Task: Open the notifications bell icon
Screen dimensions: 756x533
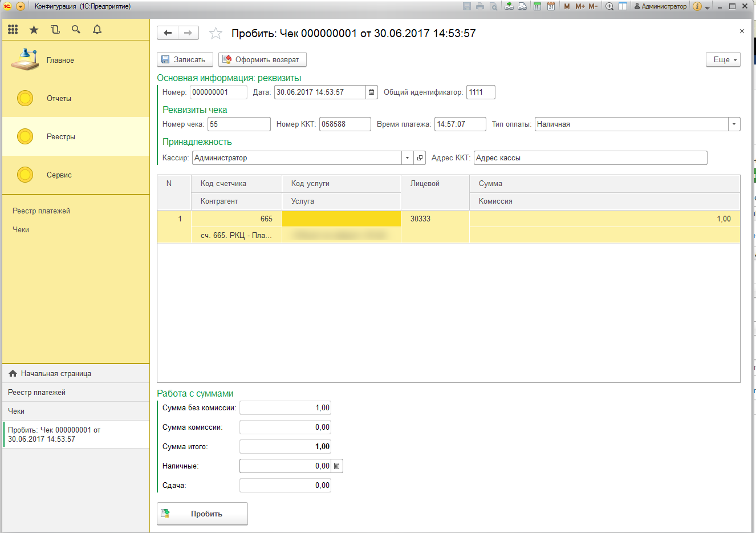Action: tap(97, 30)
